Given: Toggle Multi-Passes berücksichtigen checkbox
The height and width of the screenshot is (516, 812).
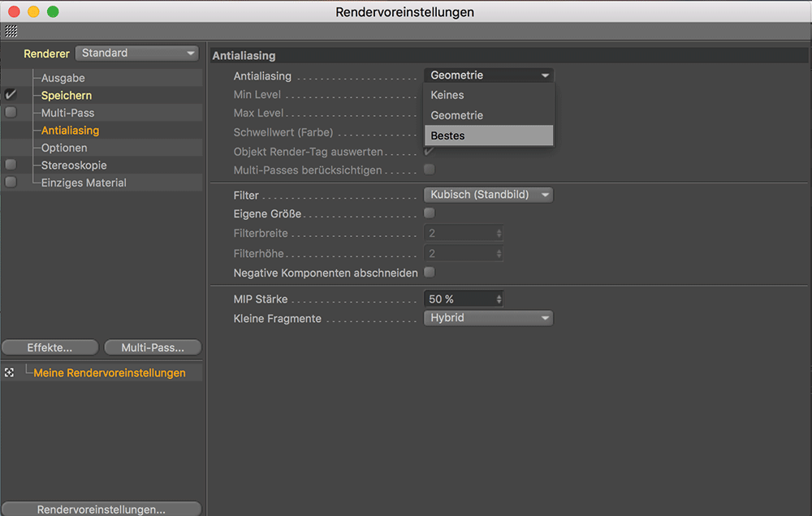Looking at the screenshot, I should (430, 170).
